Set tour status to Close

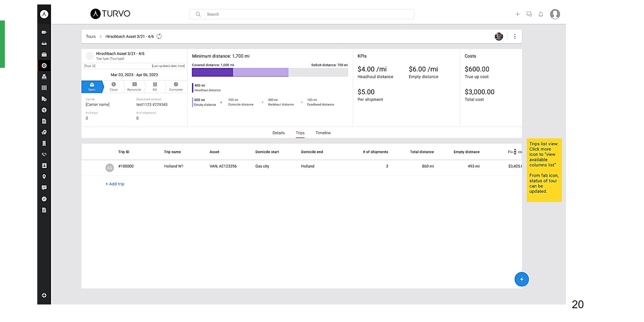click(x=114, y=86)
